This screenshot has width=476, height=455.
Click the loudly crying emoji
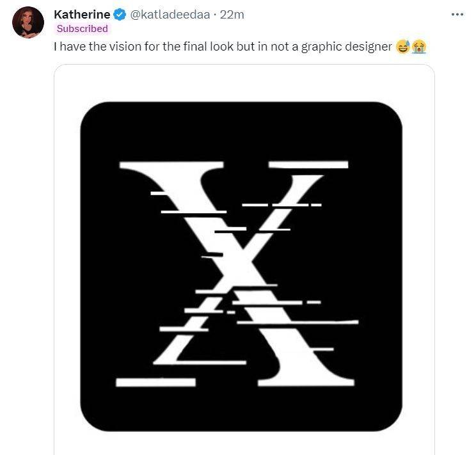[419, 47]
